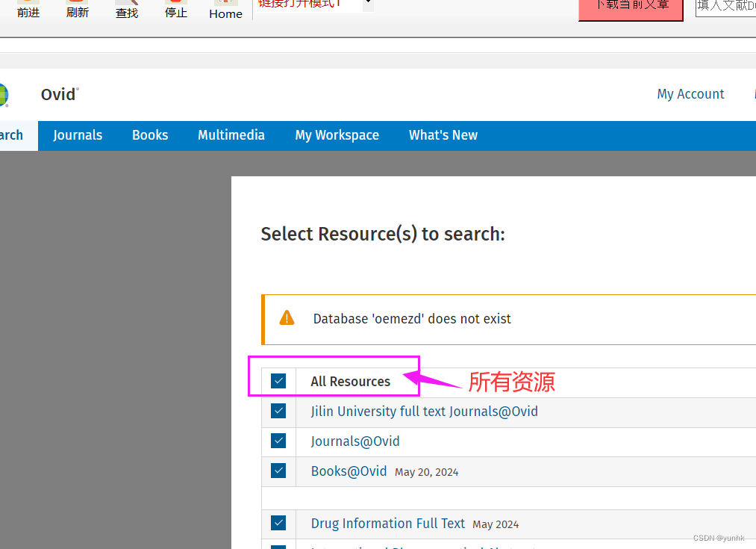
Task: Click the Home toolbar button
Action: [x=225, y=10]
